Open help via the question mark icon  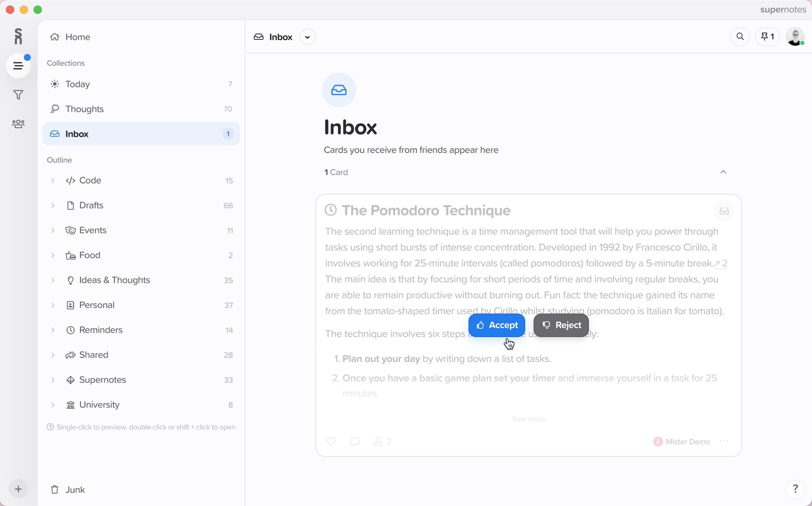796,489
